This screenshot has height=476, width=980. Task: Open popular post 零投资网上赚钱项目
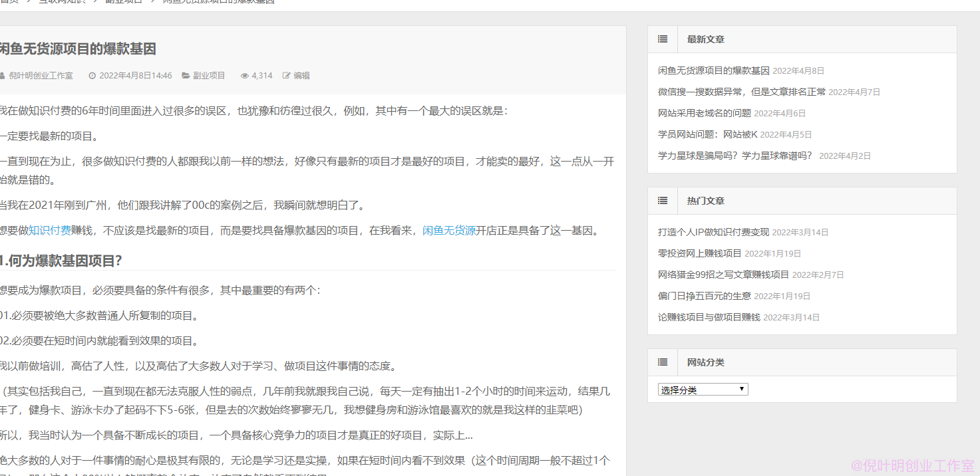[x=700, y=253]
